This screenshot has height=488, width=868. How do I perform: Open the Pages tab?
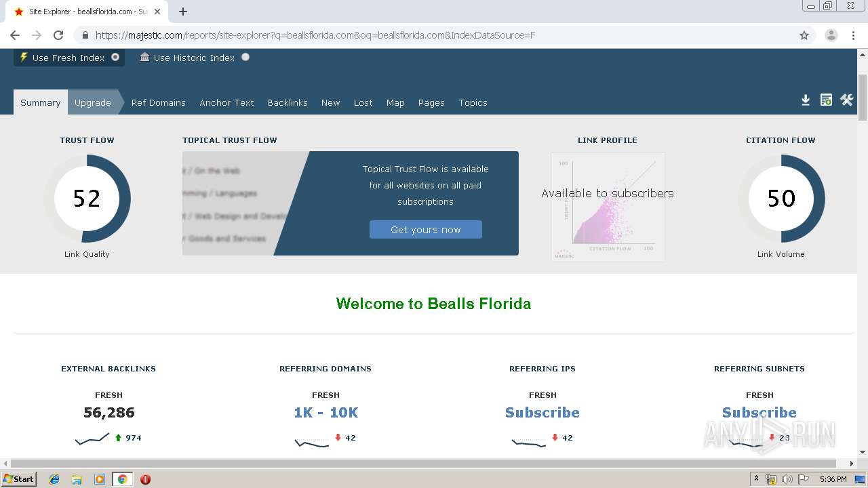431,102
